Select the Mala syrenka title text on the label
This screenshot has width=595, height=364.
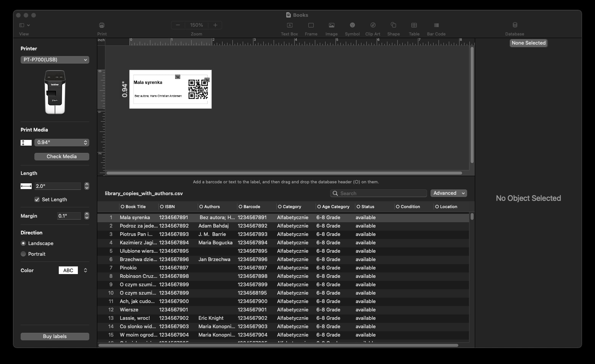(148, 82)
